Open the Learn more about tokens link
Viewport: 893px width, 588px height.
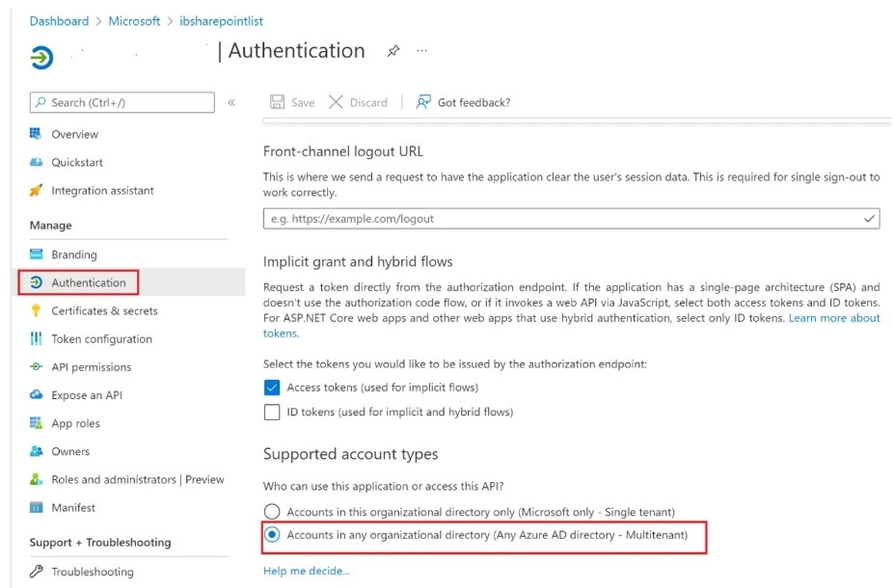(x=835, y=318)
